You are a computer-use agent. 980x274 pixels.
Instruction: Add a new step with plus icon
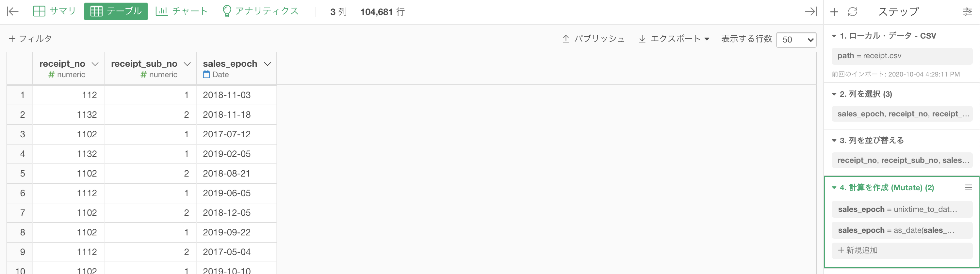(834, 12)
